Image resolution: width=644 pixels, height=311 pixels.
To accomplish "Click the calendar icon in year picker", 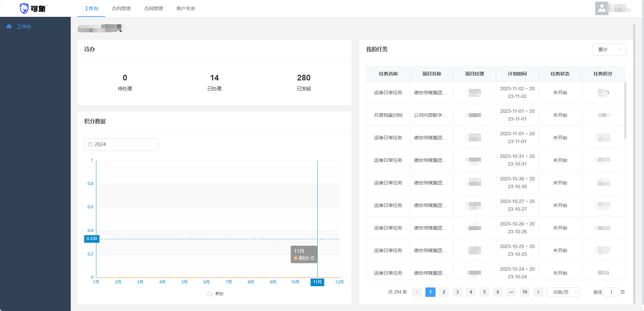I will tap(90, 144).
